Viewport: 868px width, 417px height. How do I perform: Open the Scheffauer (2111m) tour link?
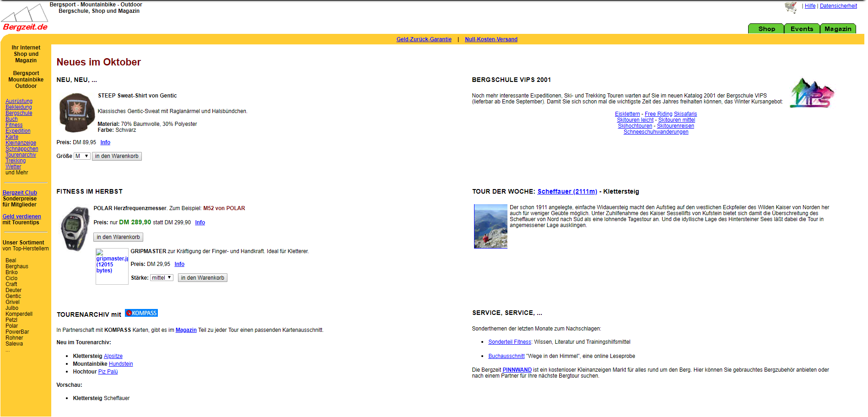point(567,191)
